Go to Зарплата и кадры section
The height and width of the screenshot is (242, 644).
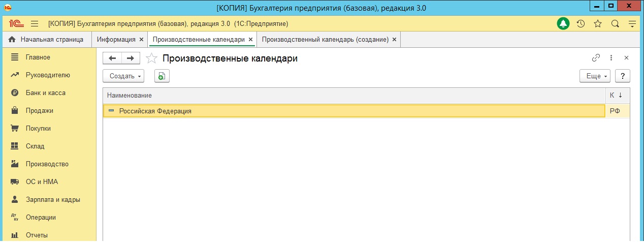[x=53, y=200]
